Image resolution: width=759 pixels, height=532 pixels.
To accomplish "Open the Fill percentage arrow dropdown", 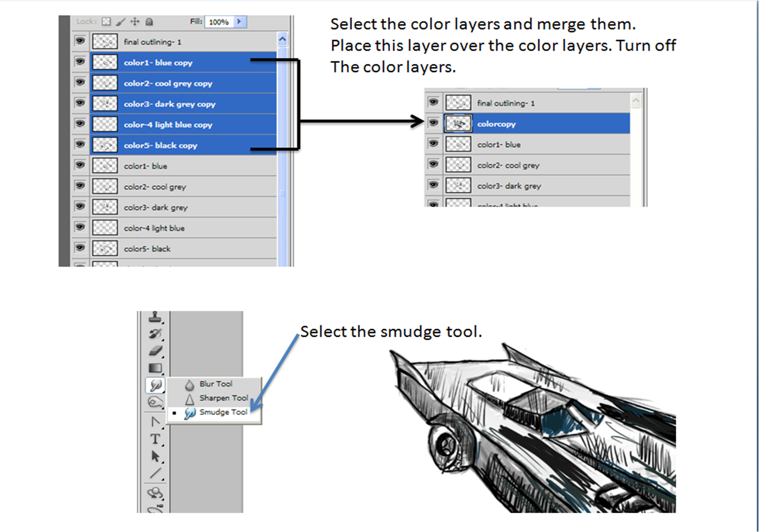I will pyautogui.click(x=239, y=21).
